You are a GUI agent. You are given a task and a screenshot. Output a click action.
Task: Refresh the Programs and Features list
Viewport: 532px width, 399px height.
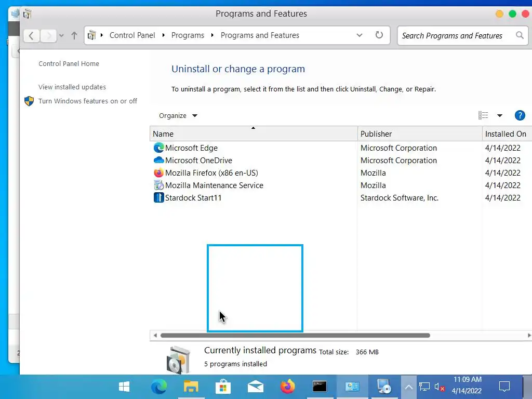[379, 35]
